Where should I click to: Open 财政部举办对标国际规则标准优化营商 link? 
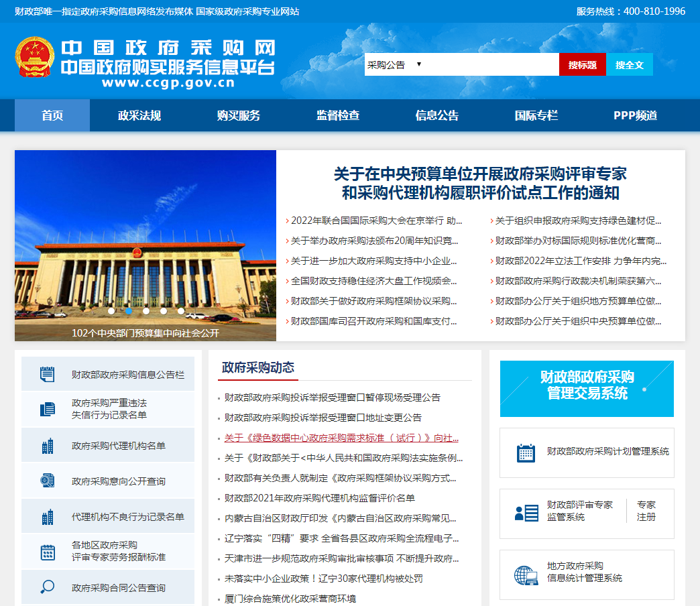[578, 241]
